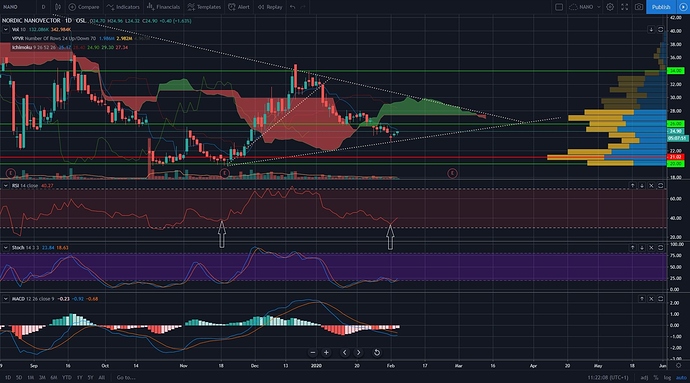This screenshot has width=690, height=383.
Task: Open the select layout icon
Action: coord(559,7)
